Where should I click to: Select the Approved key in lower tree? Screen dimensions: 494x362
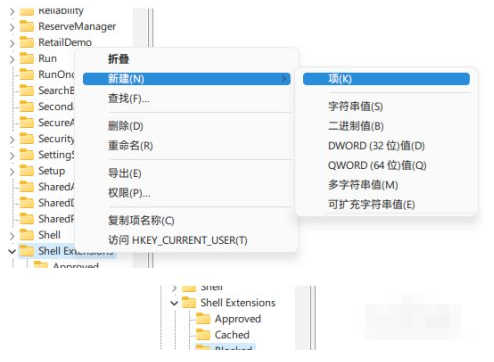coord(238,319)
